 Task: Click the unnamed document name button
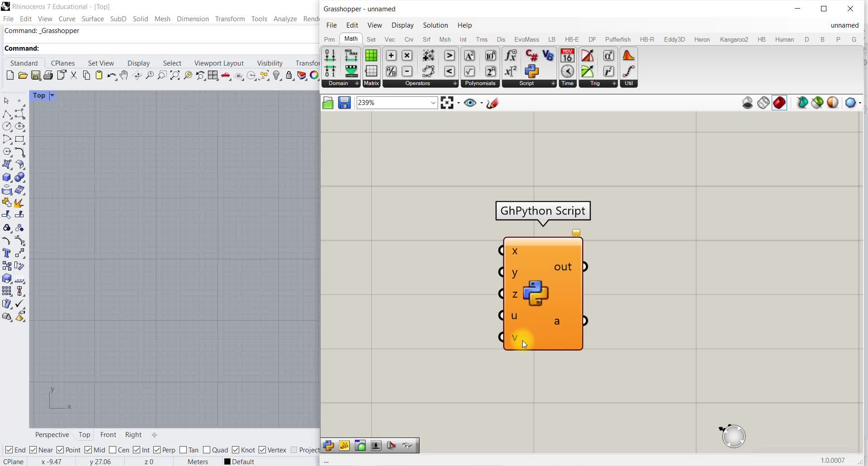click(844, 25)
